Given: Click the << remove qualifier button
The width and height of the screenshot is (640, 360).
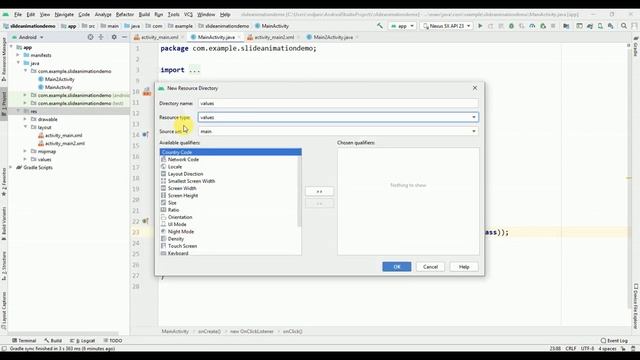Looking at the screenshot, I should [x=319, y=203].
